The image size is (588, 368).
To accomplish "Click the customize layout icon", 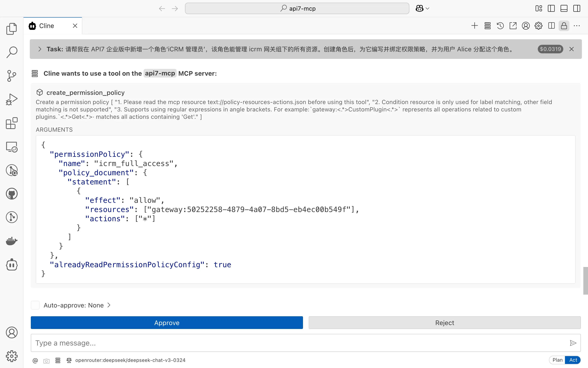I will (539, 9).
